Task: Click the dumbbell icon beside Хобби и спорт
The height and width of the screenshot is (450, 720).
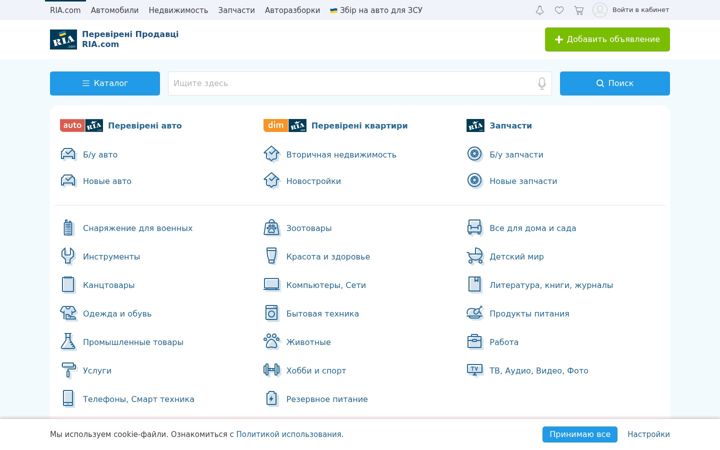Action: (271, 370)
